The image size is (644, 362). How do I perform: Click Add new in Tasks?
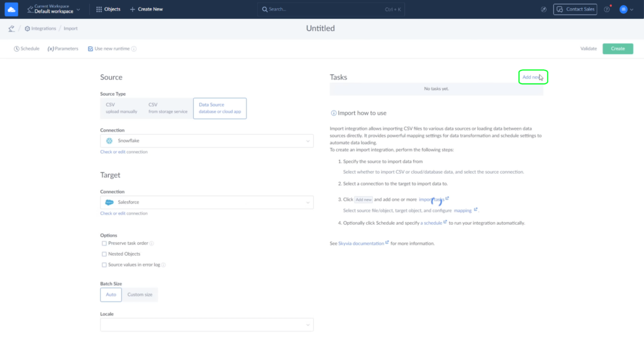tap(532, 77)
